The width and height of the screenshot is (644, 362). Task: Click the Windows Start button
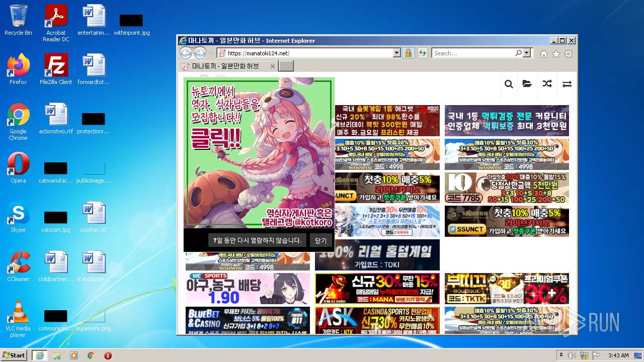tap(14, 355)
